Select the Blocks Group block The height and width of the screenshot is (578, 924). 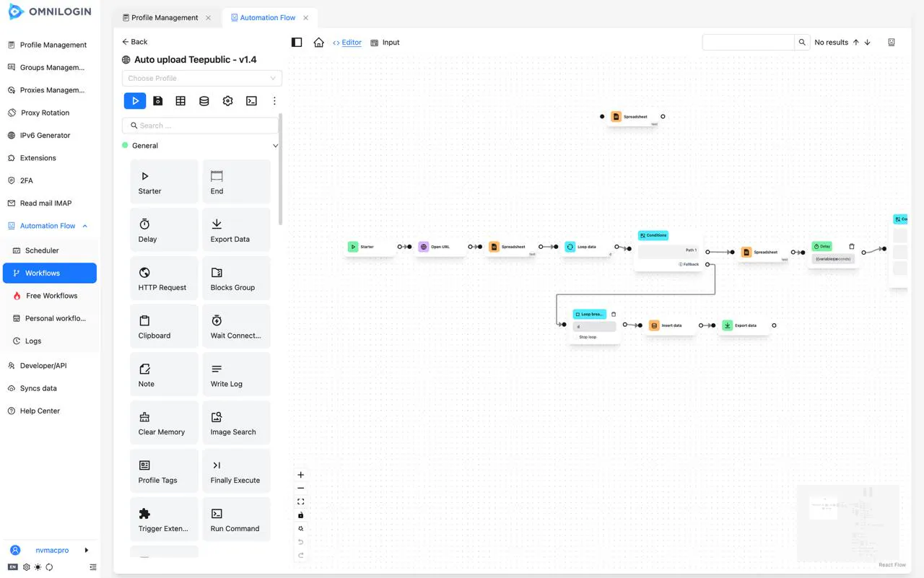pos(236,278)
